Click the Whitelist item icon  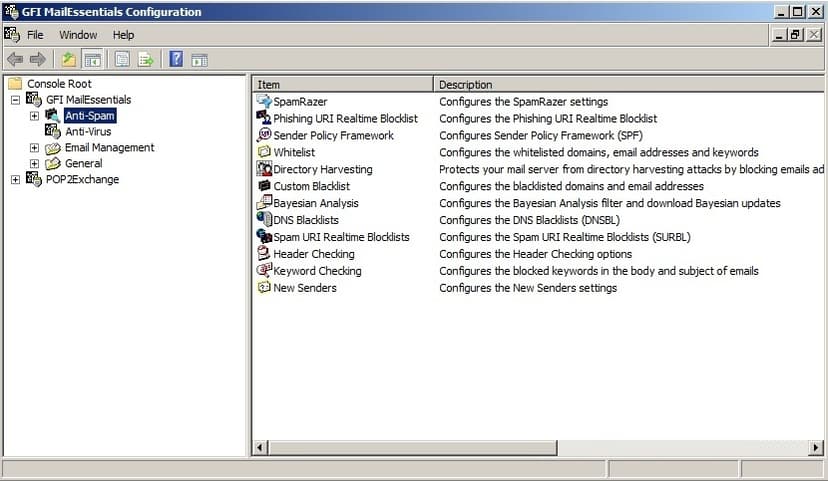coord(264,152)
